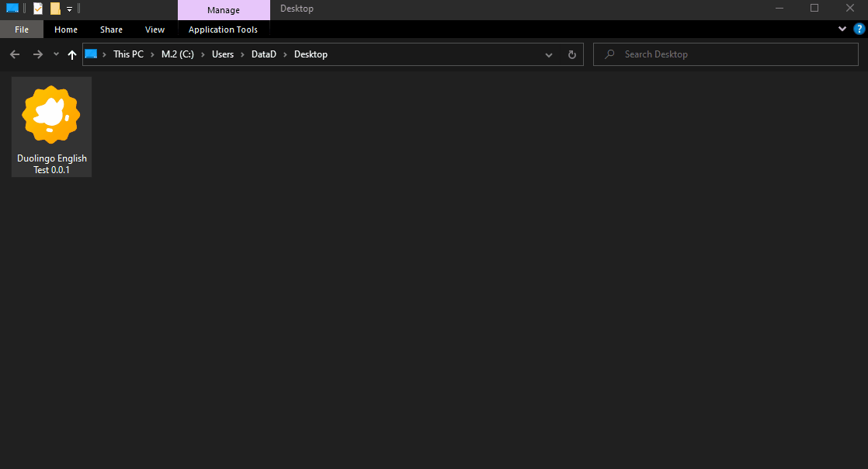The image size is (868, 469).
Task: Open Help via the blue question mark
Action: coord(859,30)
